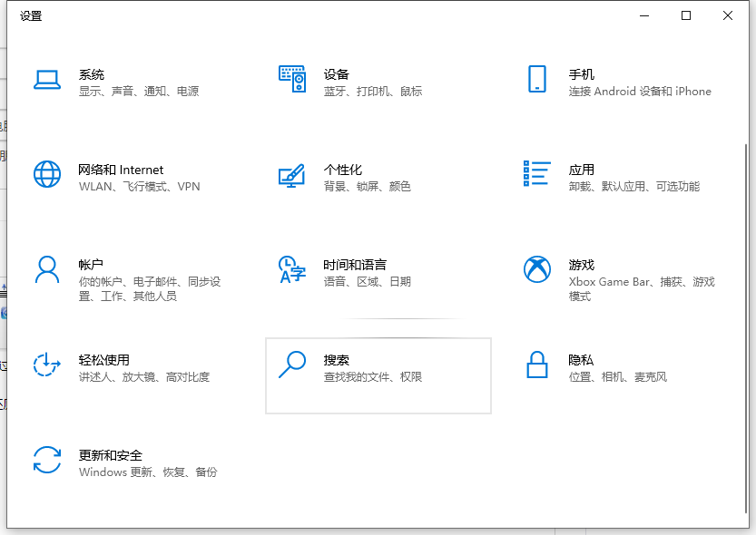Select the 系统 (System) monitor icon

(47, 79)
